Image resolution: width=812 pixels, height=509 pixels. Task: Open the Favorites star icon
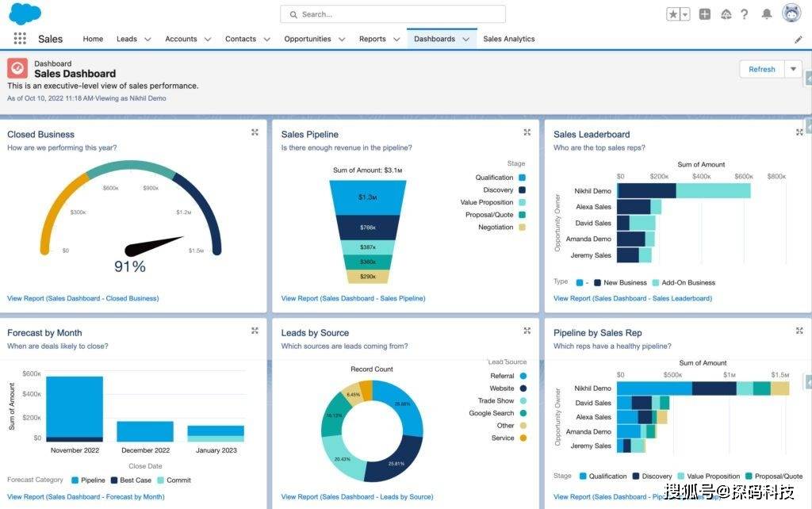pos(672,14)
